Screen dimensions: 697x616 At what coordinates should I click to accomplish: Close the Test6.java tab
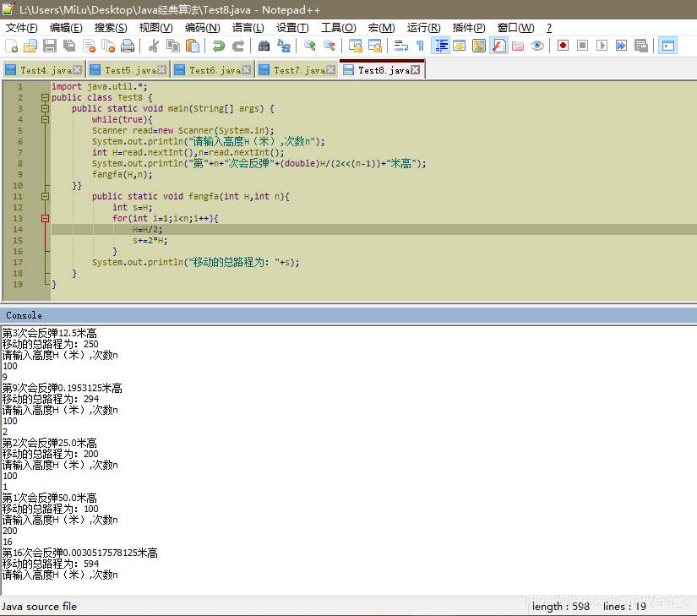[x=246, y=70]
